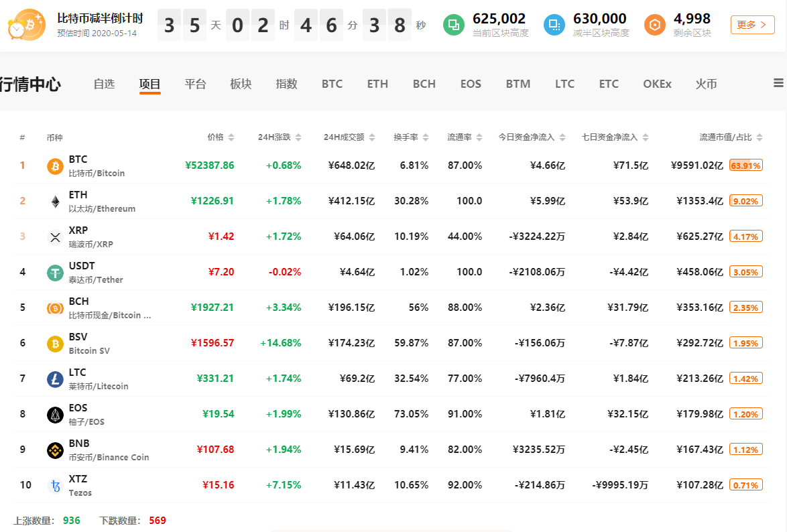Select the 火币 tab
Screen dimensions: 787x532
pyautogui.click(x=706, y=84)
